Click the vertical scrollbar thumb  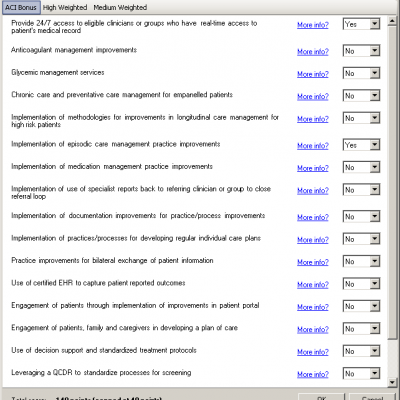[x=392, y=183]
